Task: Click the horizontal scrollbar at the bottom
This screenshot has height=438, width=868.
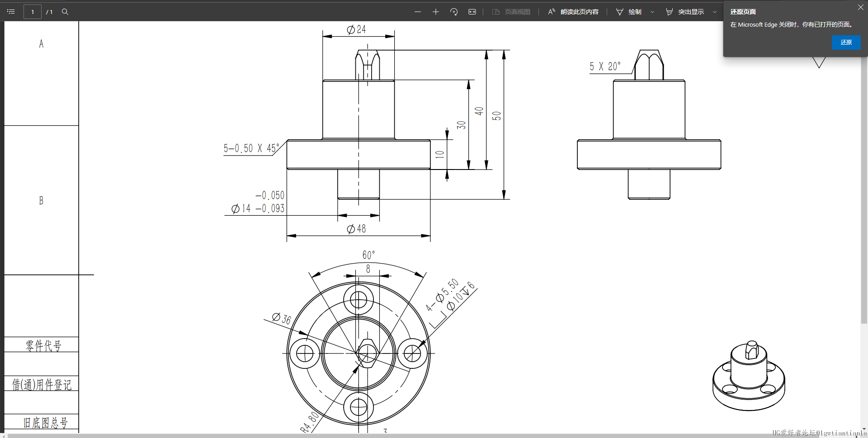Action: tap(414, 436)
